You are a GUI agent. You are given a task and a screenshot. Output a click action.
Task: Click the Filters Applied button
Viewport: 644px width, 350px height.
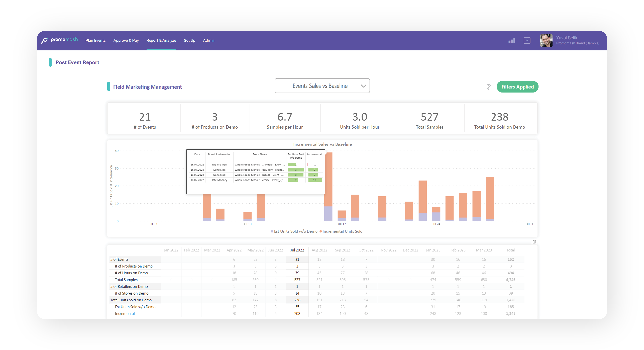517,87
